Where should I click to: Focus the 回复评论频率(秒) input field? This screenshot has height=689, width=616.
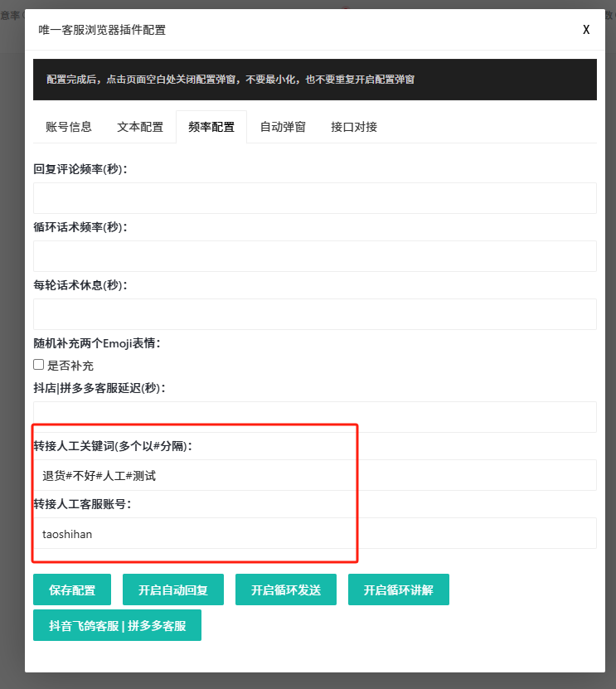[314, 198]
